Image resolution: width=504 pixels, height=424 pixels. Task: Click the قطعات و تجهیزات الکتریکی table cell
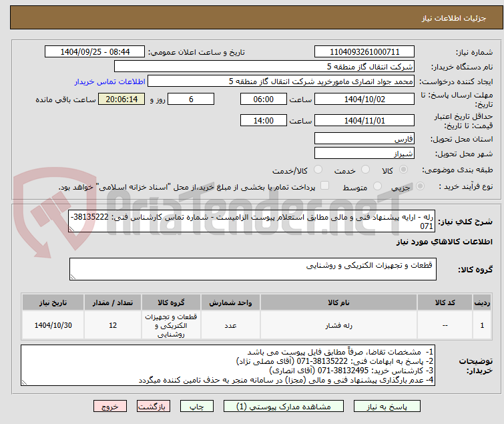click(x=171, y=325)
